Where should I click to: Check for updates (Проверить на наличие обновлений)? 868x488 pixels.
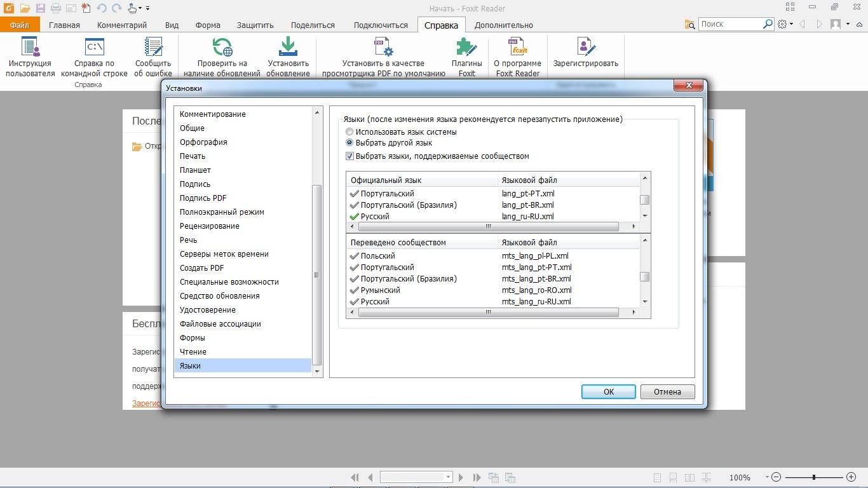222,57
